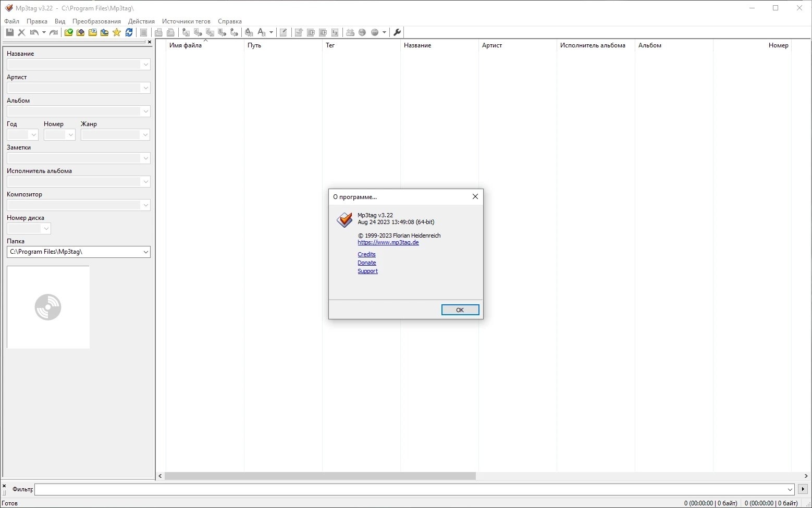Expand the Жанр combo box
The height and width of the screenshot is (508, 812).
[x=145, y=135]
